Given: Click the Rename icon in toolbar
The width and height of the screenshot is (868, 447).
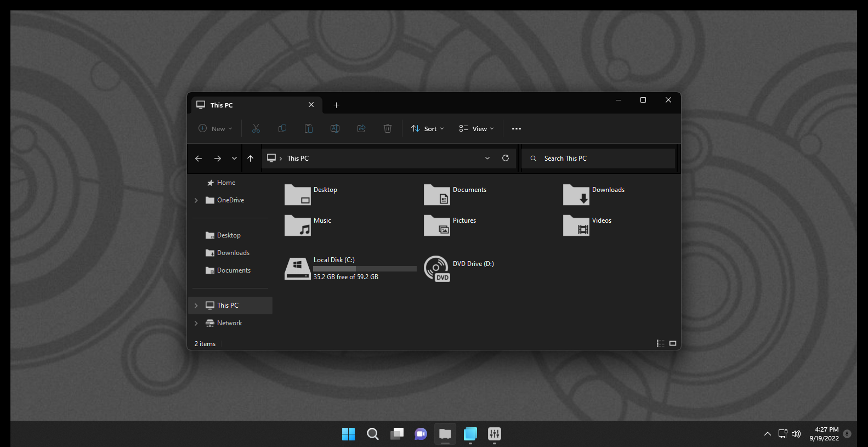Looking at the screenshot, I should coord(335,128).
